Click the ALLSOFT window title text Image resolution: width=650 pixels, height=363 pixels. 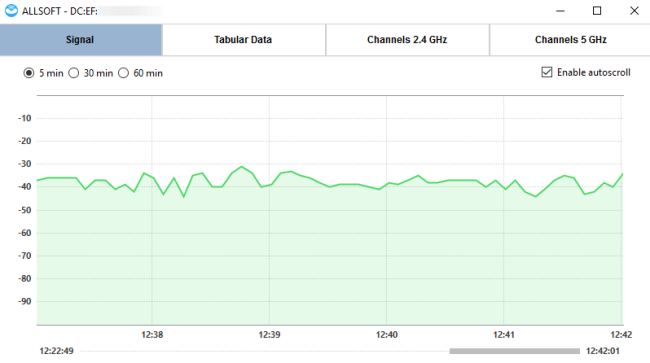60,11
